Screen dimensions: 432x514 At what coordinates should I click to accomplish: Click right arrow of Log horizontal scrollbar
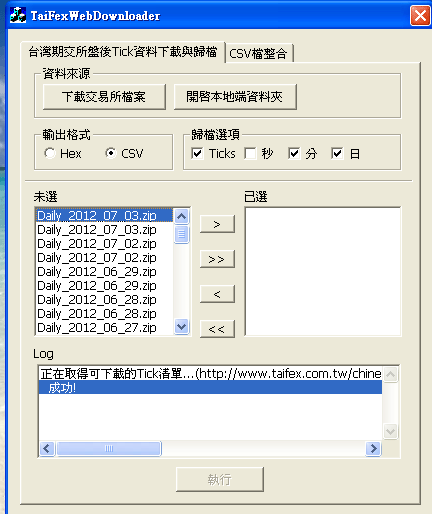point(373,449)
